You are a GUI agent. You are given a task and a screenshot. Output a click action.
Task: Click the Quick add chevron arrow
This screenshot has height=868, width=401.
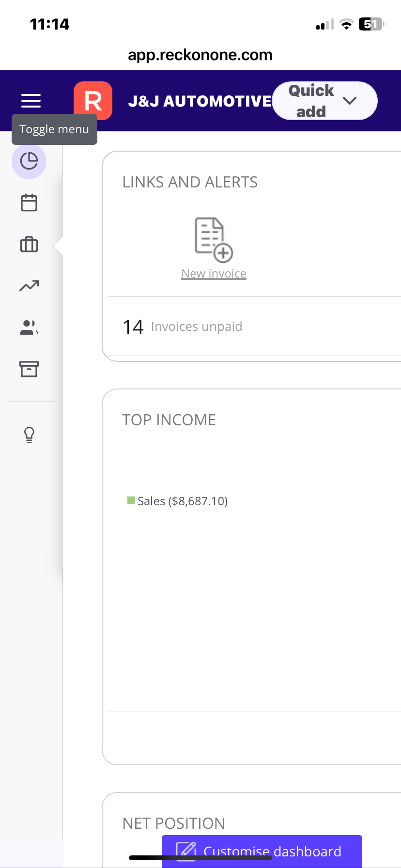tap(350, 101)
